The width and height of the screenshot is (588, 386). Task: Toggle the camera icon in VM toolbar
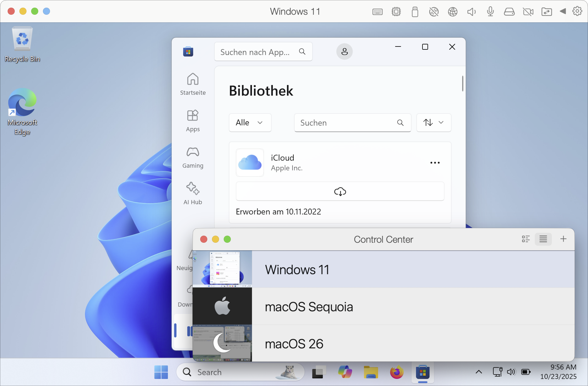point(528,12)
